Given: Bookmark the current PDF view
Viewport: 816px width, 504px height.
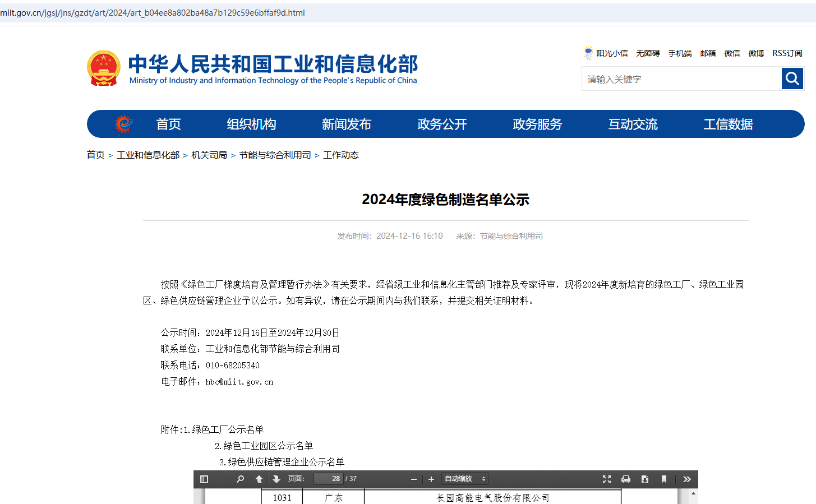Looking at the screenshot, I should 664,479.
